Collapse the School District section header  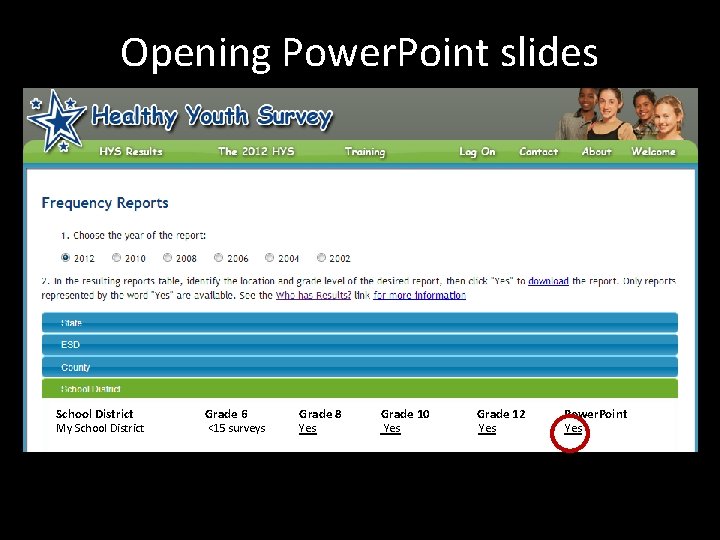[360, 388]
